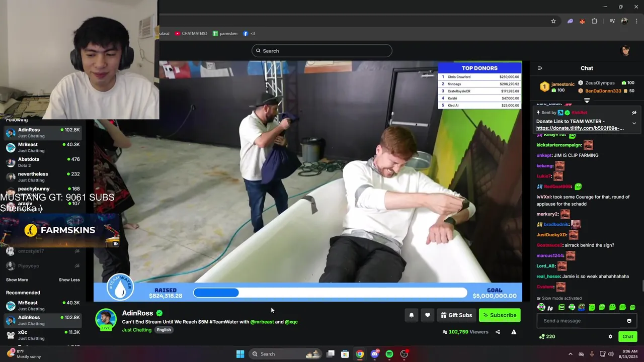
Task: Expand the gift leaderboard handle
Action: click(587, 101)
